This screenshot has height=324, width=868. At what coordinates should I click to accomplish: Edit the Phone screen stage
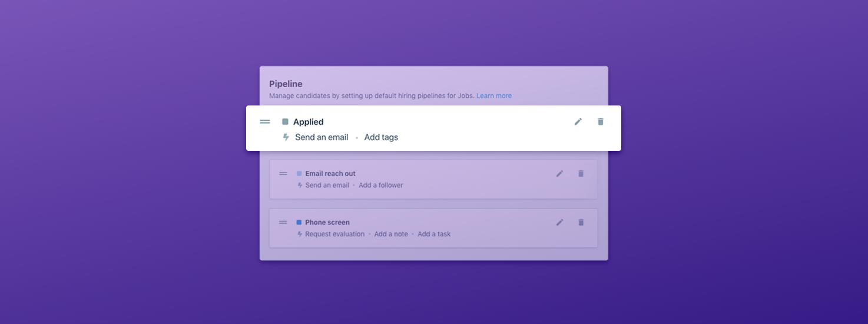pos(559,222)
